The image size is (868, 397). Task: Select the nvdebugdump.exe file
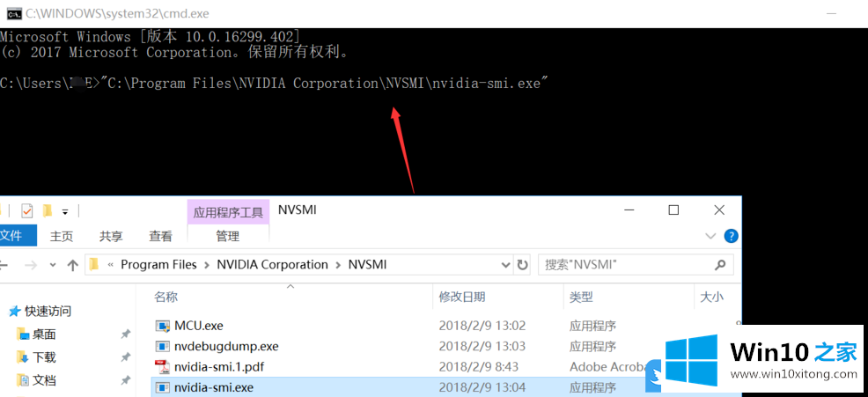point(226,347)
